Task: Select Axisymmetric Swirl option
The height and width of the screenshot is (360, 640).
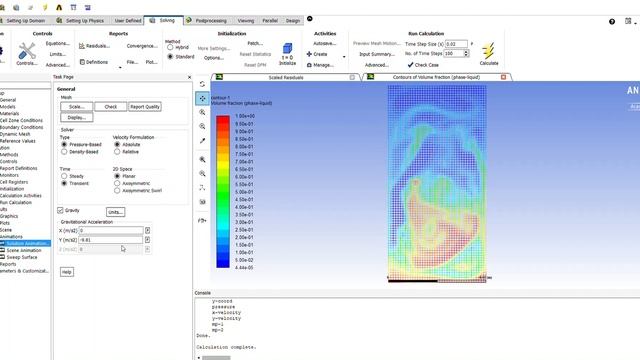Action: coord(117,191)
